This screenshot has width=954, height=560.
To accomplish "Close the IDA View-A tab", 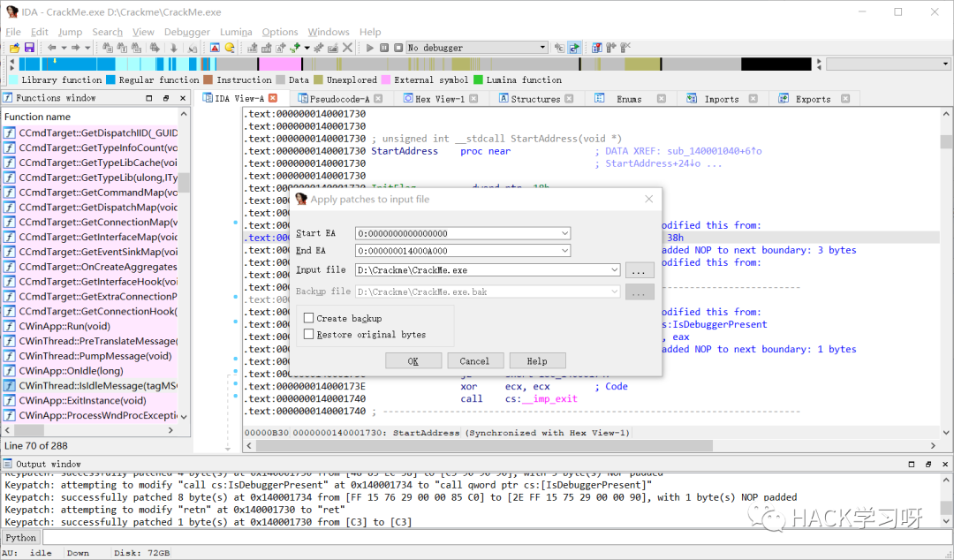I will point(273,98).
